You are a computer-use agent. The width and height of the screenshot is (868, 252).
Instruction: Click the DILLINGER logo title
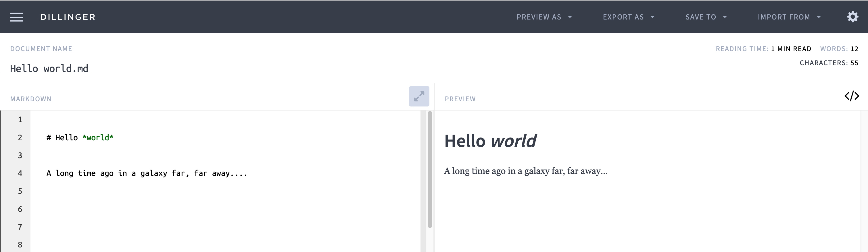[x=68, y=17]
